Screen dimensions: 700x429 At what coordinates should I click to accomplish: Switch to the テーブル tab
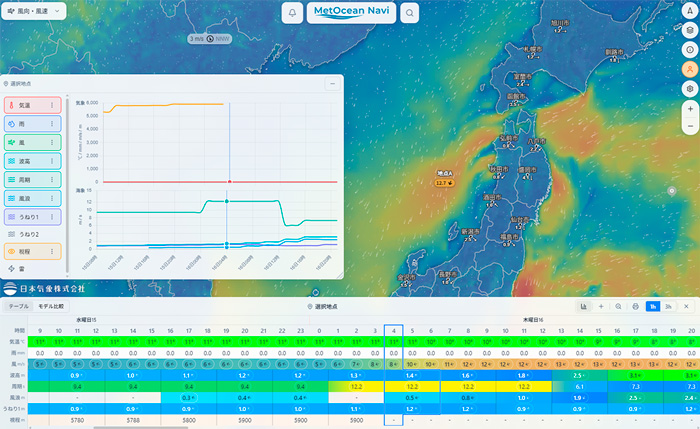tap(19, 306)
